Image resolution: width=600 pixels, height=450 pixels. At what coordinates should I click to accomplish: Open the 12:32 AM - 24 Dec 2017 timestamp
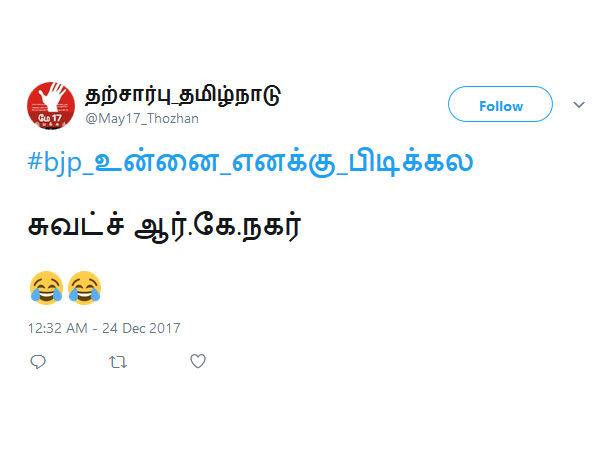tap(104, 328)
